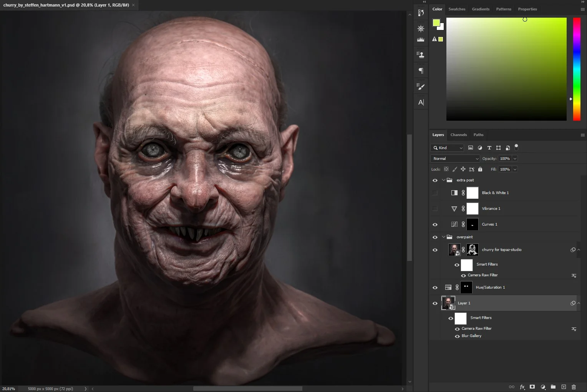Click the Lock all padlock icon
Viewport: 587px width, 392px height.
point(480,169)
